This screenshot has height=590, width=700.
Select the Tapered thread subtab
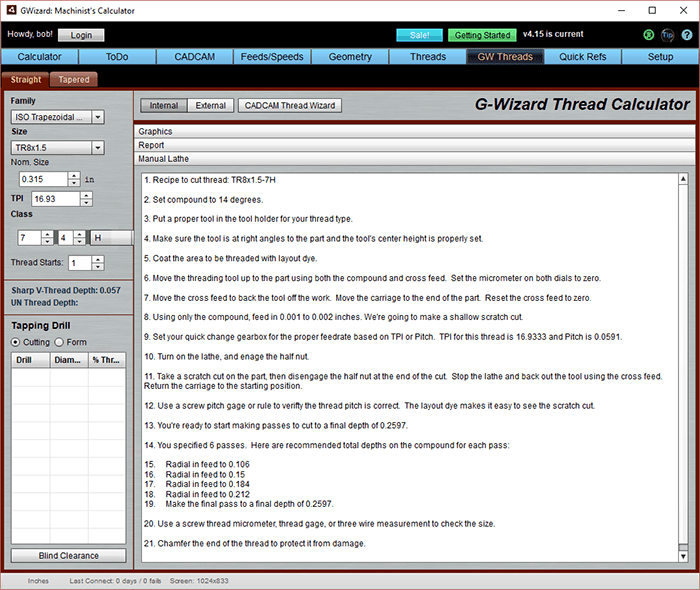click(74, 79)
